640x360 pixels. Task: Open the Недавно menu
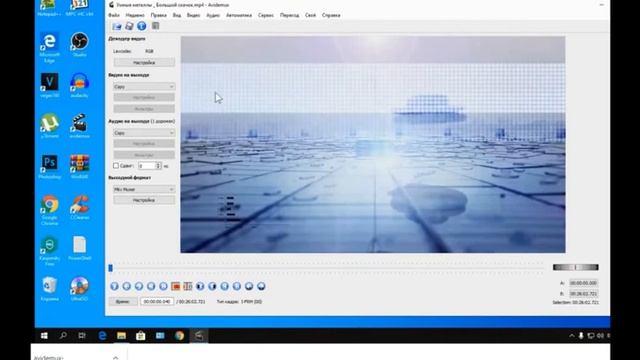click(135, 15)
